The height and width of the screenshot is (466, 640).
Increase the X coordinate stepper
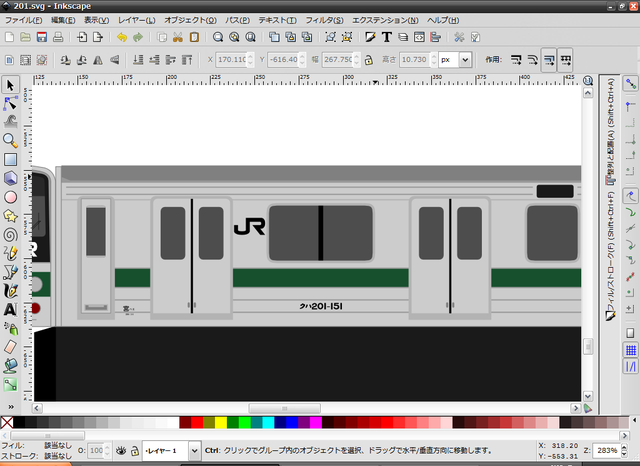click(x=251, y=56)
